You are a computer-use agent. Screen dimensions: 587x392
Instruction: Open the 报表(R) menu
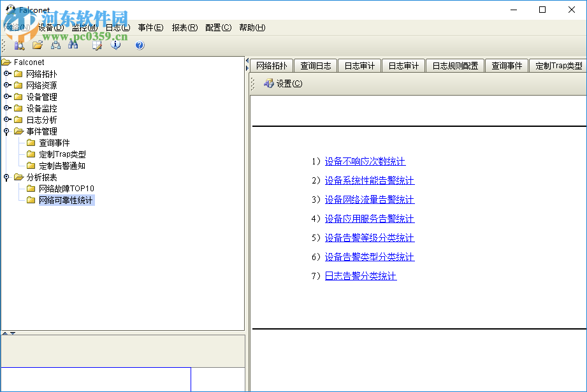click(184, 27)
